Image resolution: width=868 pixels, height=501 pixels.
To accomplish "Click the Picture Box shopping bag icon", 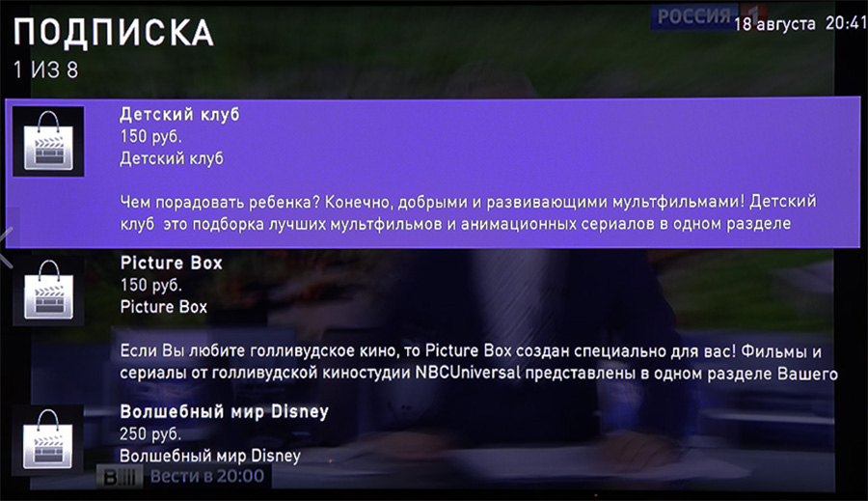I will click(x=48, y=291).
